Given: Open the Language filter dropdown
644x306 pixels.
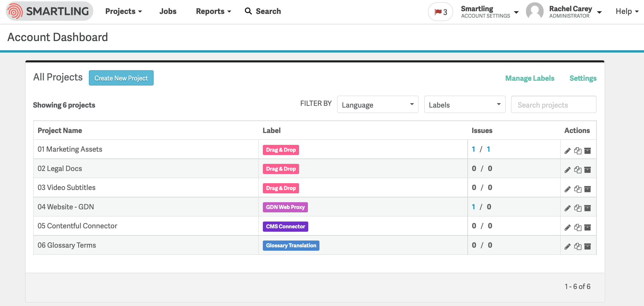Looking at the screenshot, I should point(377,104).
